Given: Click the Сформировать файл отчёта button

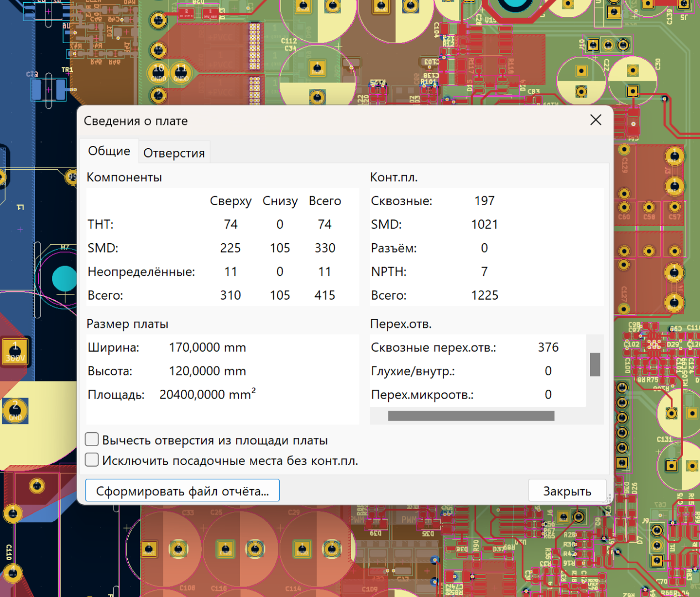Looking at the screenshot, I should click(x=182, y=491).
